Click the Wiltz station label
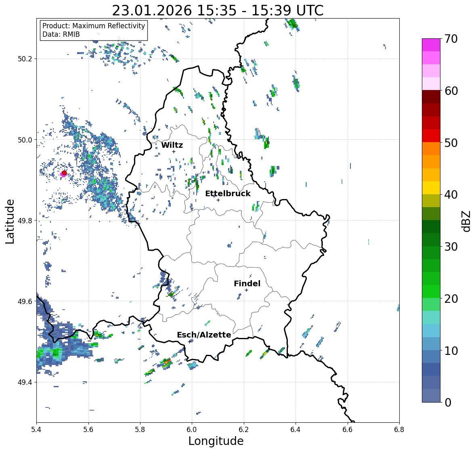Viewport: 476px width, 451px height. click(172, 145)
